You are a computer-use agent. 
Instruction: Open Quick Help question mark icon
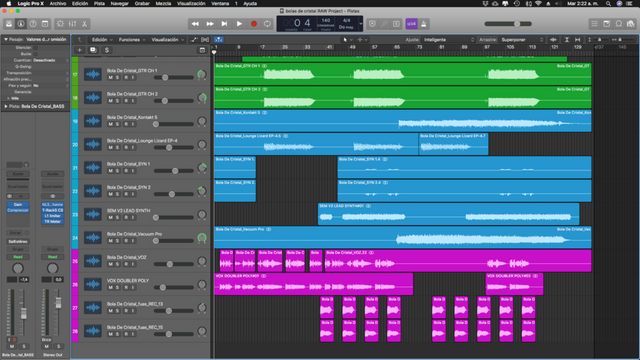33,24
